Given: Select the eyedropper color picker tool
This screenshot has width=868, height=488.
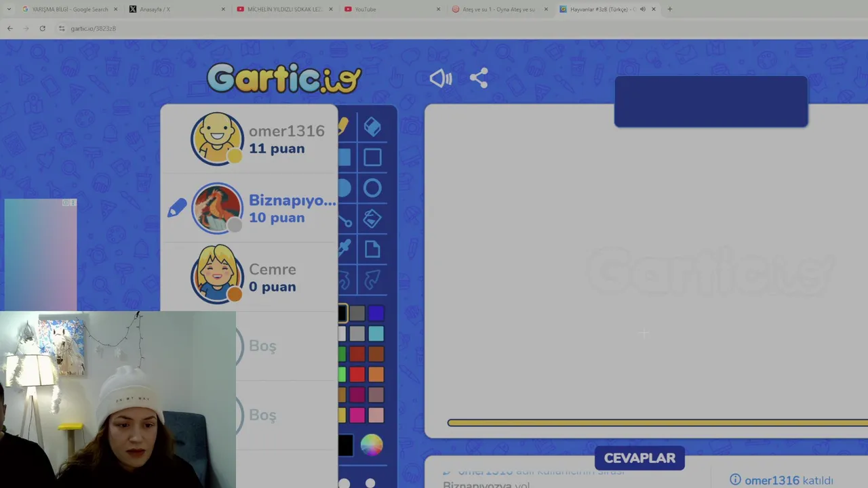Looking at the screenshot, I should click(344, 249).
